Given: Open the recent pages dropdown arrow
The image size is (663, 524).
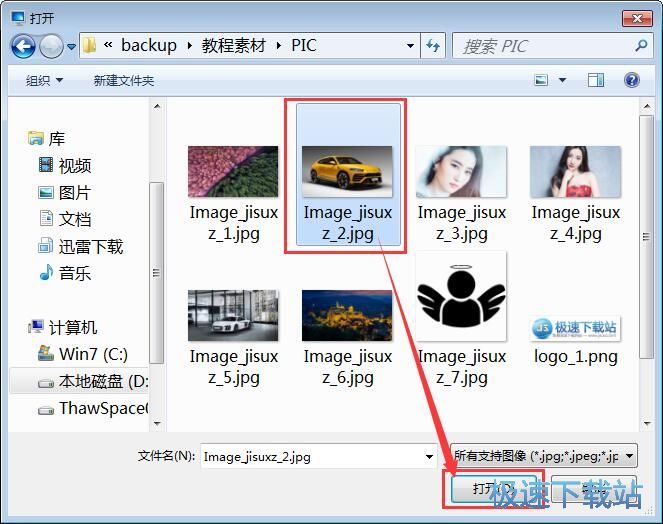Looking at the screenshot, I should pos(71,47).
